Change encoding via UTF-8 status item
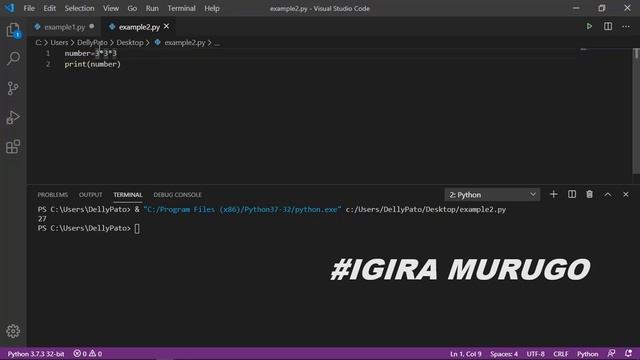640x360 pixels. (536, 353)
